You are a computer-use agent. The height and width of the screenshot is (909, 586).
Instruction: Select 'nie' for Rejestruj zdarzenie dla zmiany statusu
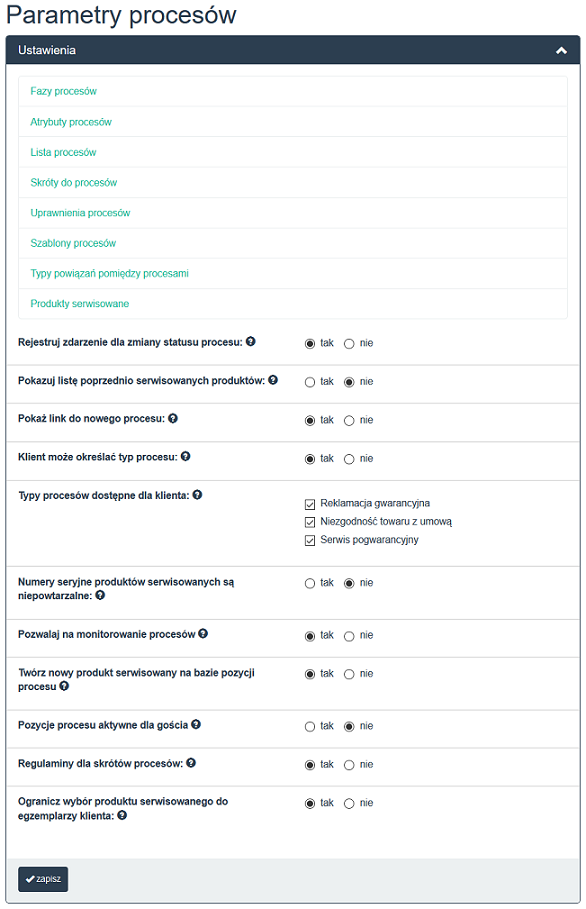tap(349, 344)
